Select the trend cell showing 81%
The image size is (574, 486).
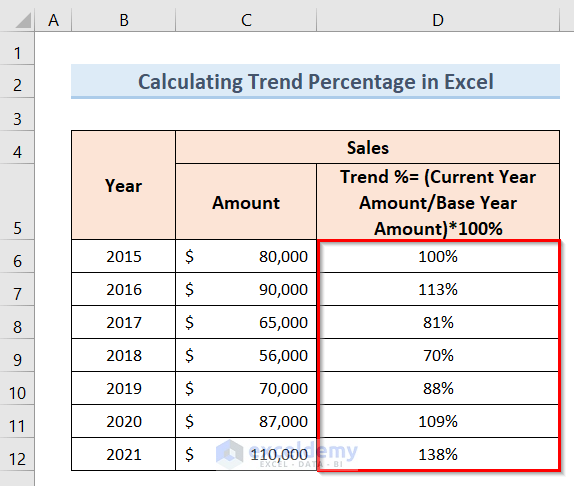pyautogui.click(x=438, y=322)
